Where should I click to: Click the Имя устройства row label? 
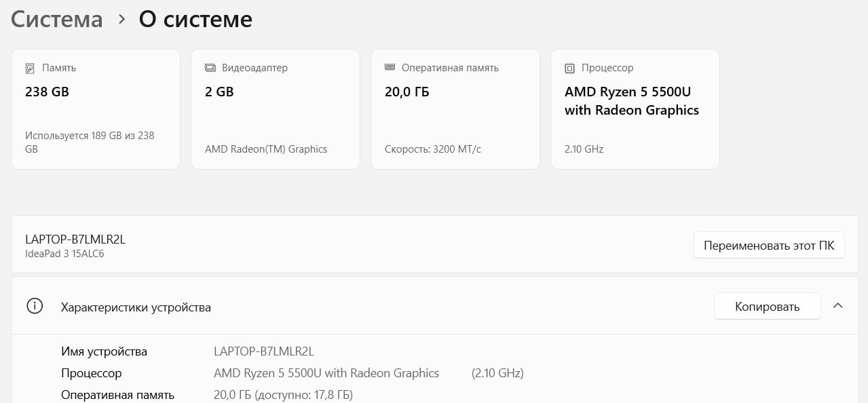click(104, 351)
